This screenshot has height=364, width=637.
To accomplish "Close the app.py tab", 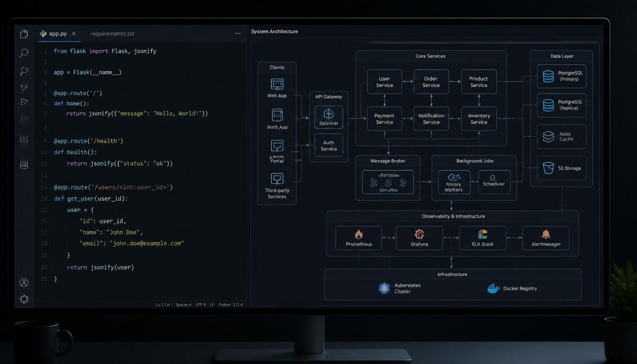I will 74,33.
